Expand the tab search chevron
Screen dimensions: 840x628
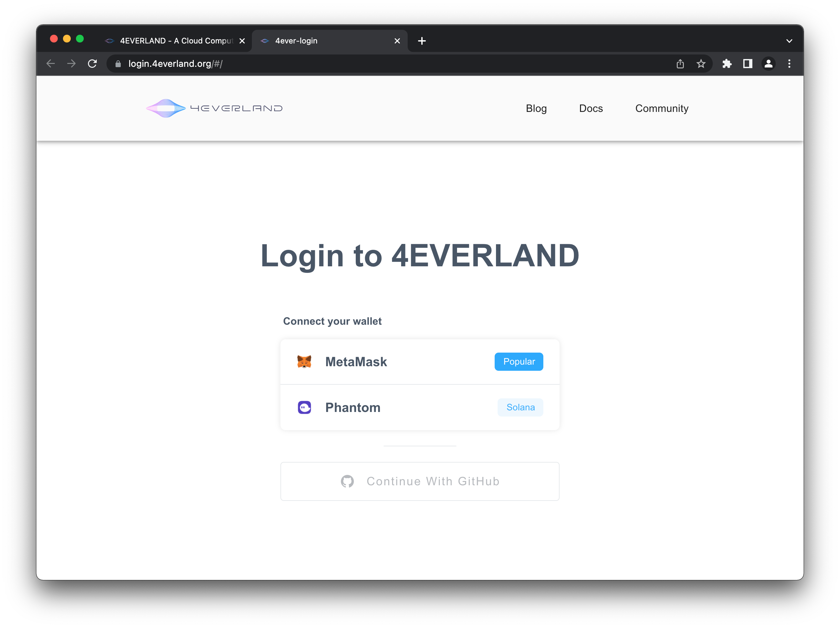[789, 41]
